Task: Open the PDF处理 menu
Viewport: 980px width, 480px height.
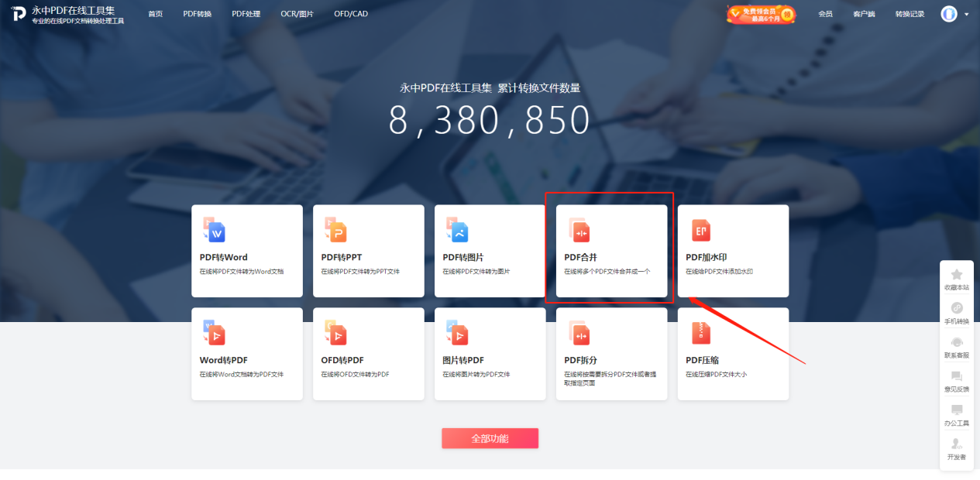Action: [246, 14]
